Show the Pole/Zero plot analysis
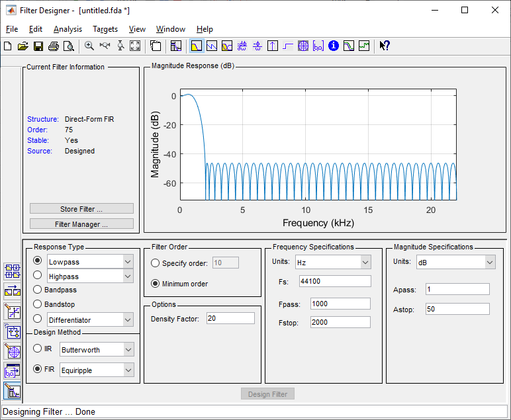The height and width of the screenshot is (420, 511). click(303, 46)
